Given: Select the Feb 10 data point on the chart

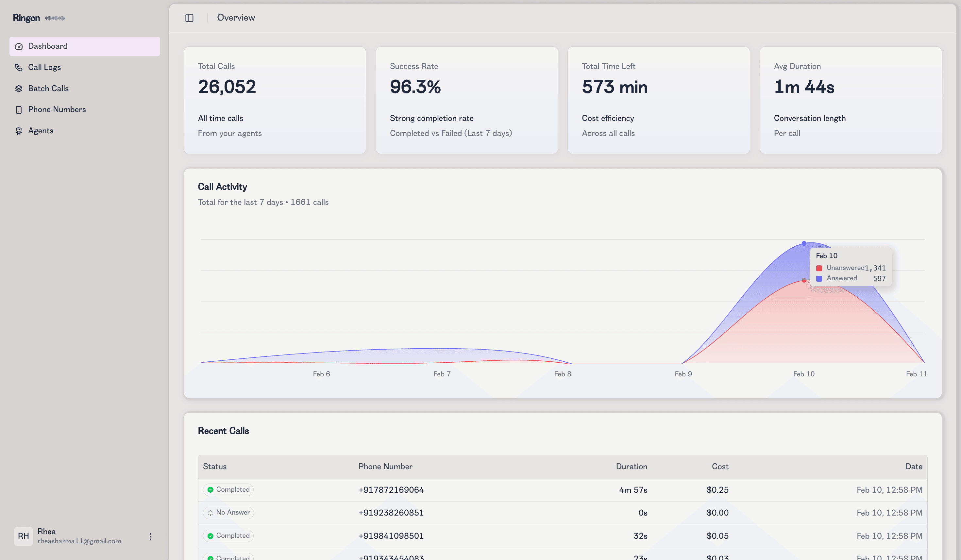Looking at the screenshot, I should click(x=804, y=242).
